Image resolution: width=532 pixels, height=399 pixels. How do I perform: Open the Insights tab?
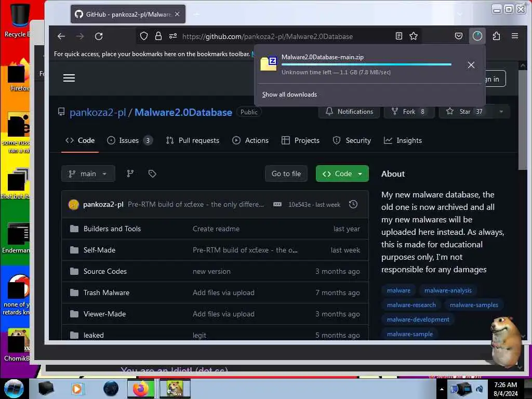pos(403,140)
